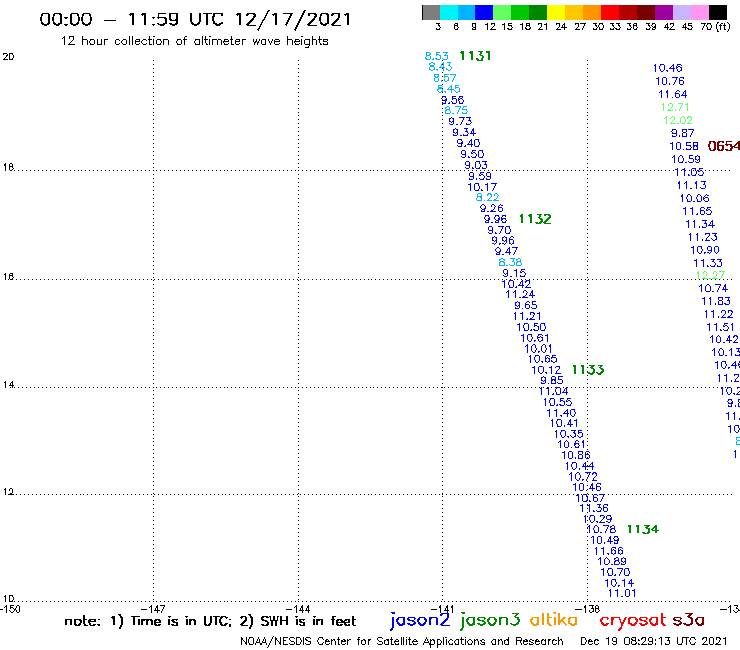Select the altika satellite label
Image resolution: width=740 pixels, height=650 pixels.
[554, 620]
